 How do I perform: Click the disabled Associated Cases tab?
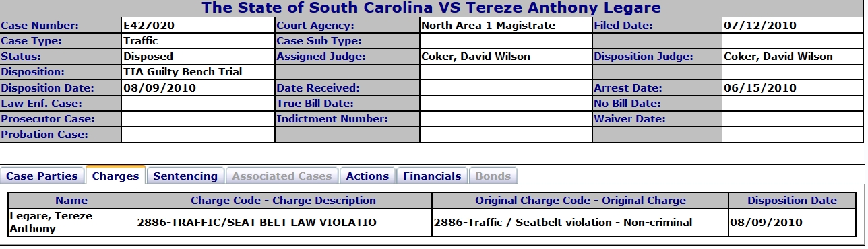[x=282, y=176]
